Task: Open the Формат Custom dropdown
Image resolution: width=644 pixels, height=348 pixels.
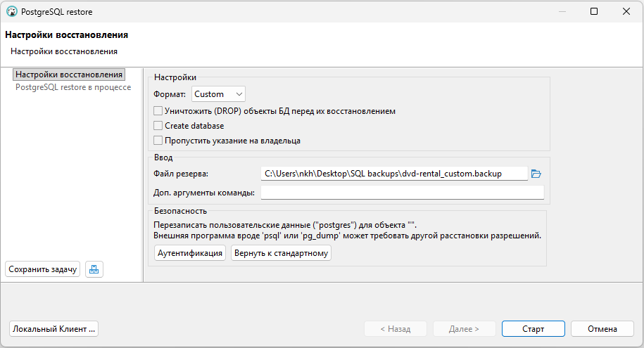Action: coord(218,94)
